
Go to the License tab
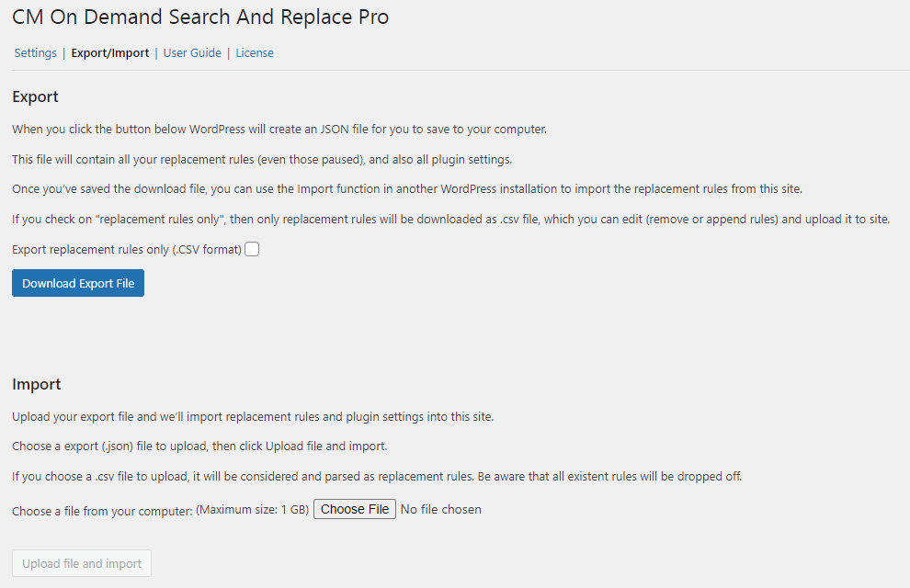(255, 53)
